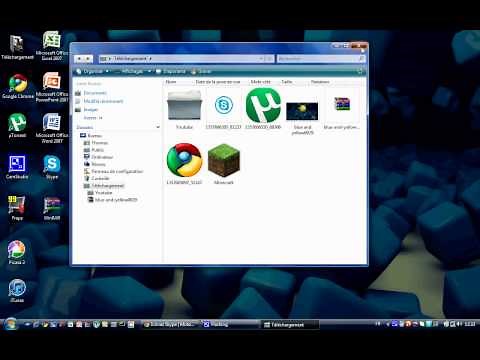Select the WinRAR desktop icon
Image resolution: width=480 pixels, height=360 pixels.
coord(52,208)
